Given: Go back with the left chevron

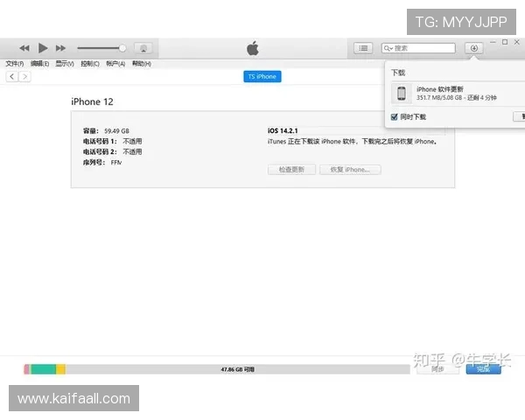Looking at the screenshot, I should [12, 77].
